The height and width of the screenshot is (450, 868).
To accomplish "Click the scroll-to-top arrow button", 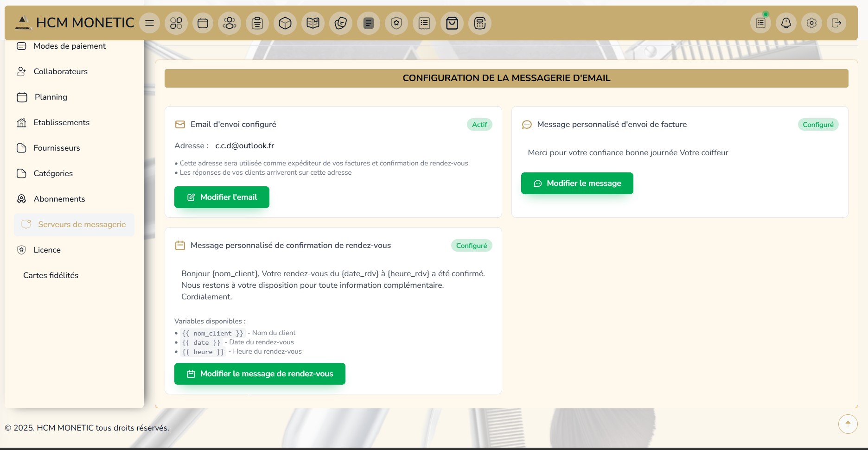I will pyautogui.click(x=848, y=424).
